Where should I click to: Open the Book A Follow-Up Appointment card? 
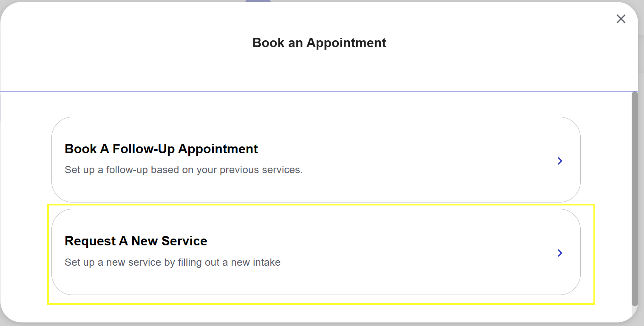coord(316,160)
